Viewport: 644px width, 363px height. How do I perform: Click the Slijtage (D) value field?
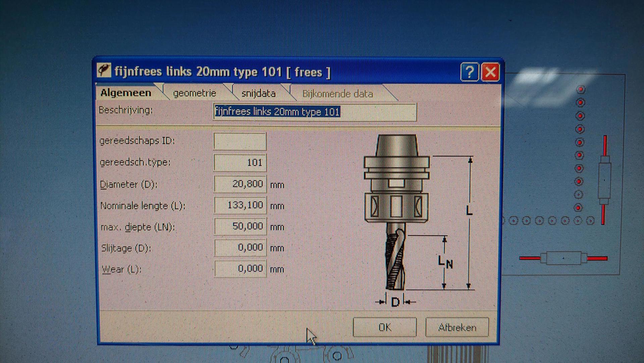240,248
